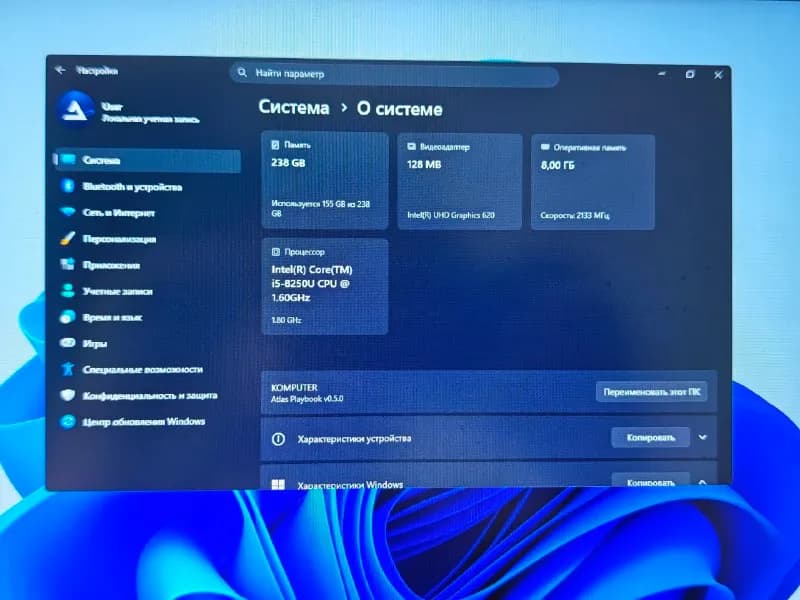Open the Игры gamepad icon
800x600 pixels.
tap(67, 343)
